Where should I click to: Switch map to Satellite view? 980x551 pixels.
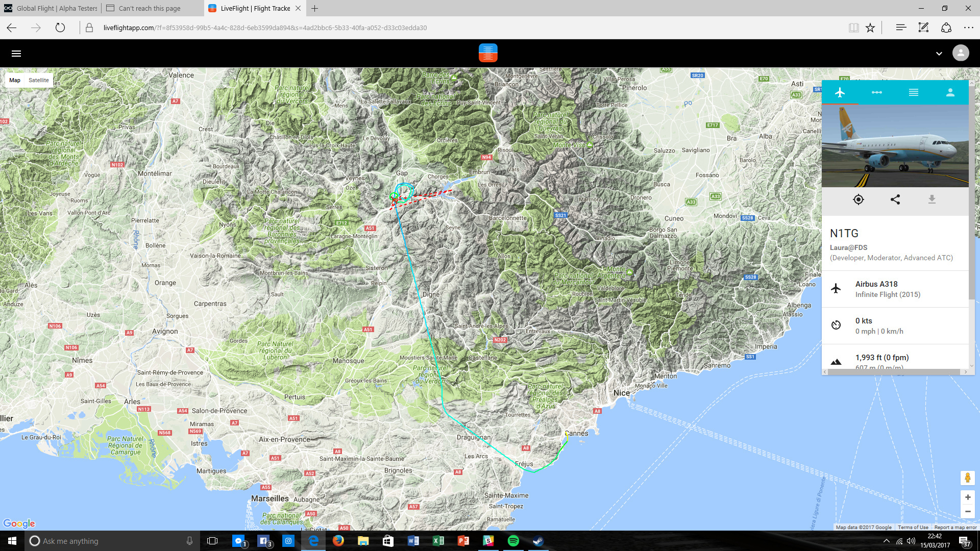(39, 80)
